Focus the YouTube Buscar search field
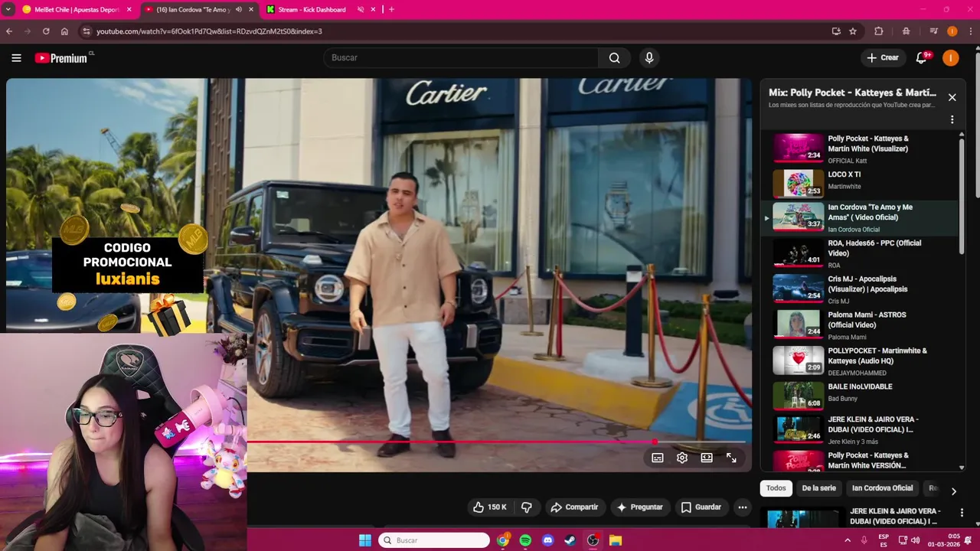The height and width of the screenshot is (551, 980). tap(461, 57)
